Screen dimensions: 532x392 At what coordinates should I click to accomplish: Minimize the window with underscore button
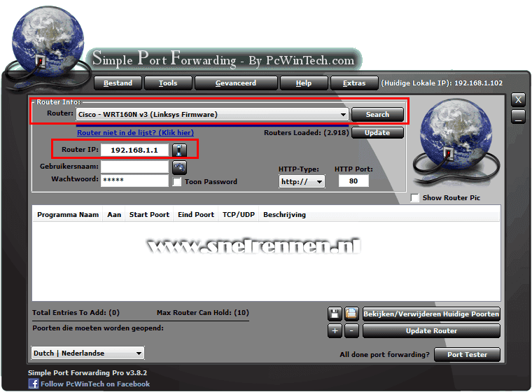[x=518, y=117]
